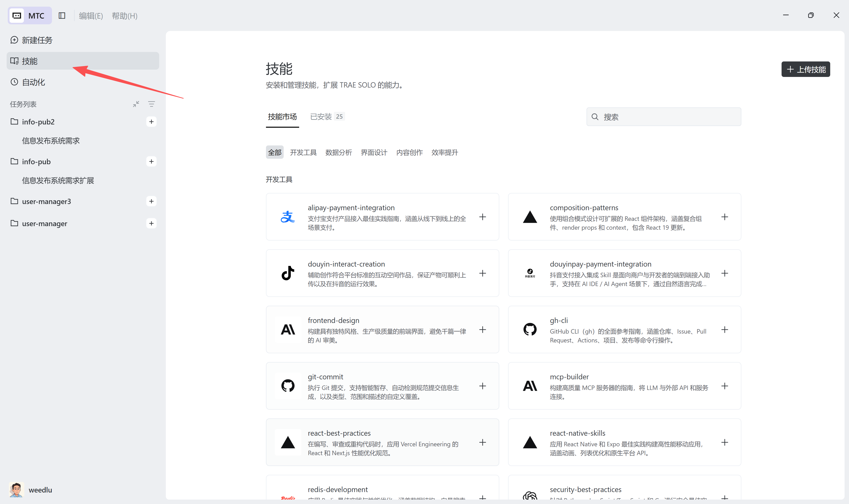Click the 上传技能 button
This screenshot has height=504, width=849.
point(805,69)
